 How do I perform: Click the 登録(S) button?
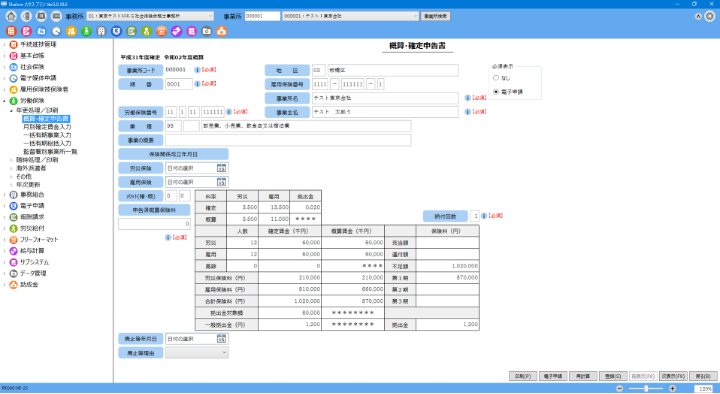[x=613, y=376]
